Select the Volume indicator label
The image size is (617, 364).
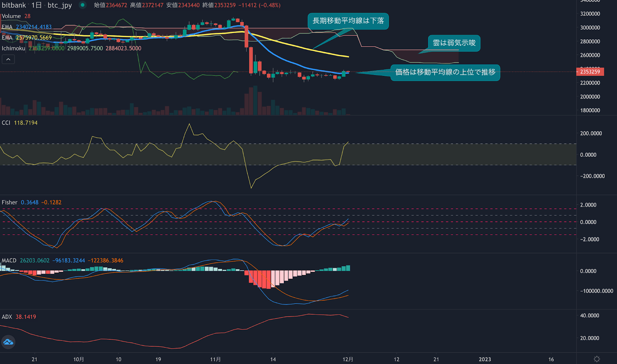(x=11, y=16)
